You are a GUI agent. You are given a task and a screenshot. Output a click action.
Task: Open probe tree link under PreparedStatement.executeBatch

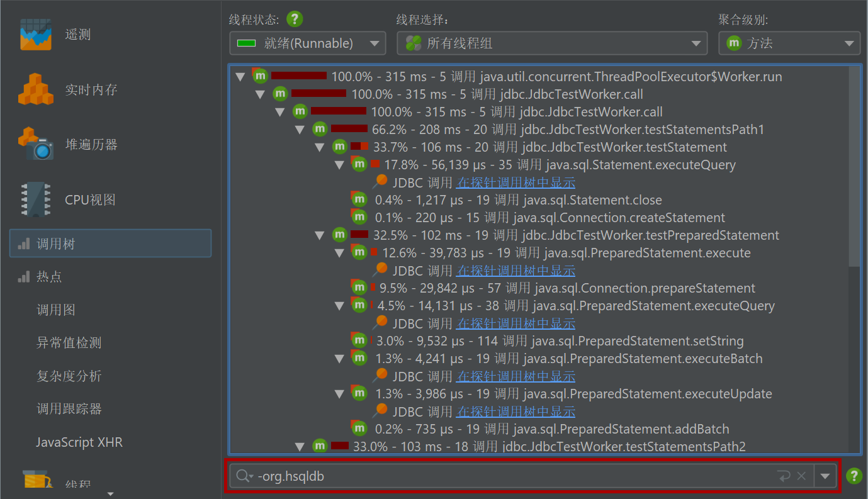[516, 376]
